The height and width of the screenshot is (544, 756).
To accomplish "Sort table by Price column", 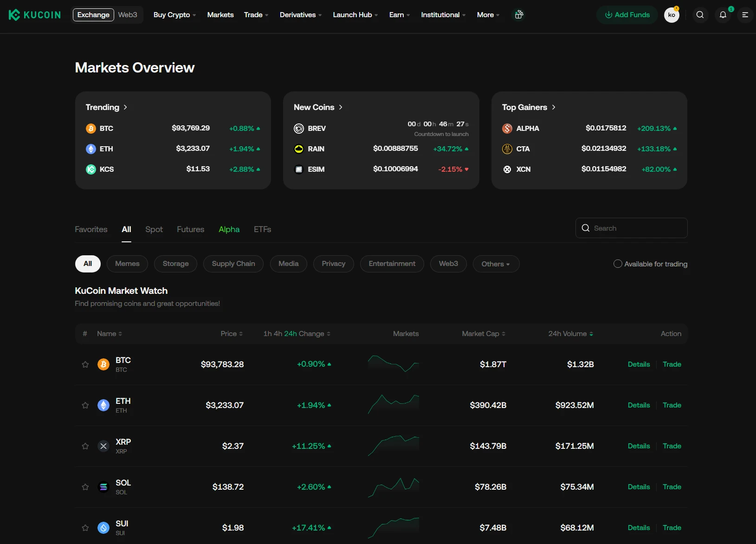I will click(x=232, y=334).
